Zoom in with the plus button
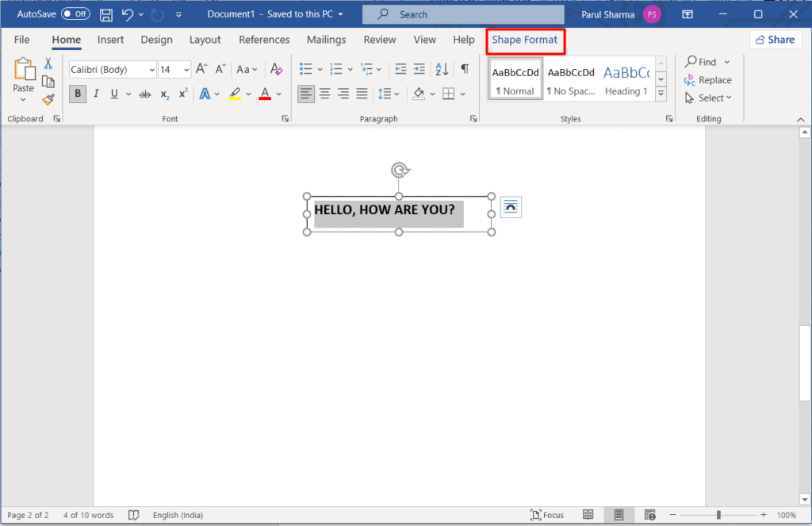This screenshot has width=812, height=526. tap(764, 515)
